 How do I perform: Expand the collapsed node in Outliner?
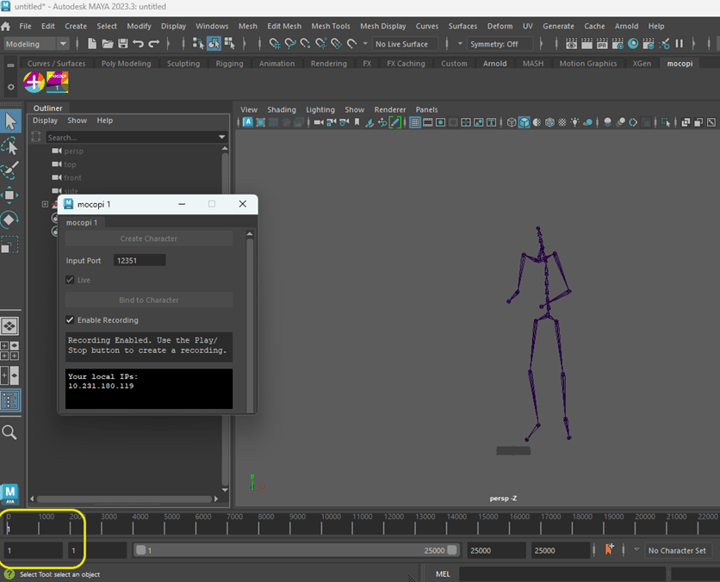click(45, 204)
